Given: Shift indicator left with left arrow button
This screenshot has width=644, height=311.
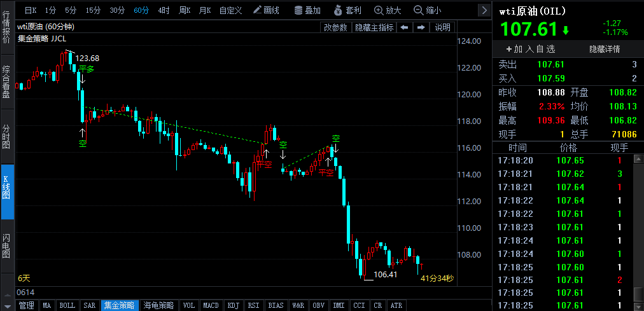Looking at the screenshot, I should click(x=405, y=27).
